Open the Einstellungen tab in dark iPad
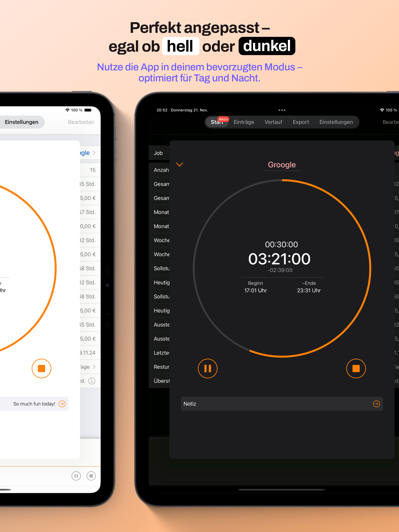399x532 pixels. point(336,122)
